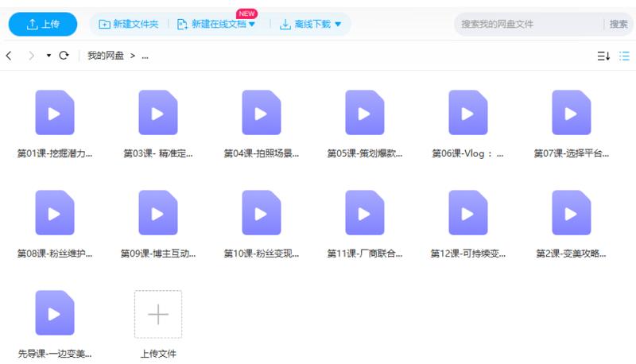The image size is (636, 364).
Task: Click the refresh icon
Action: (x=64, y=56)
